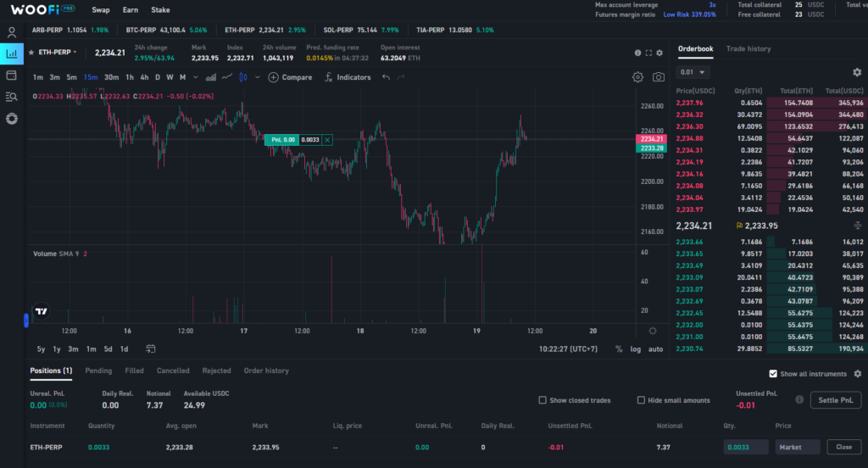Enable Hide small amounts checkbox
The width and height of the screenshot is (868, 468).
coord(641,400)
